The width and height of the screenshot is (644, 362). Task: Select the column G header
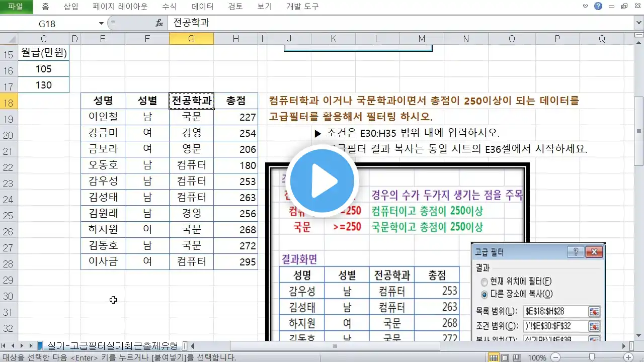(191, 39)
